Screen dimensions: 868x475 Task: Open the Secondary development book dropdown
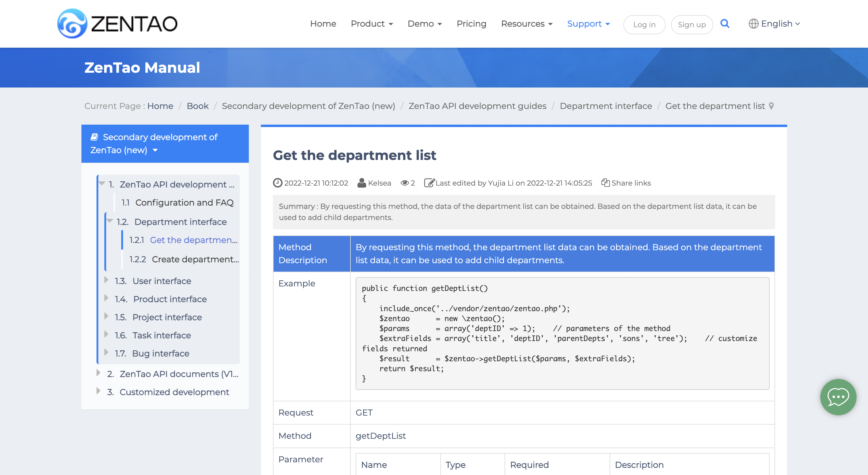(x=155, y=150)
